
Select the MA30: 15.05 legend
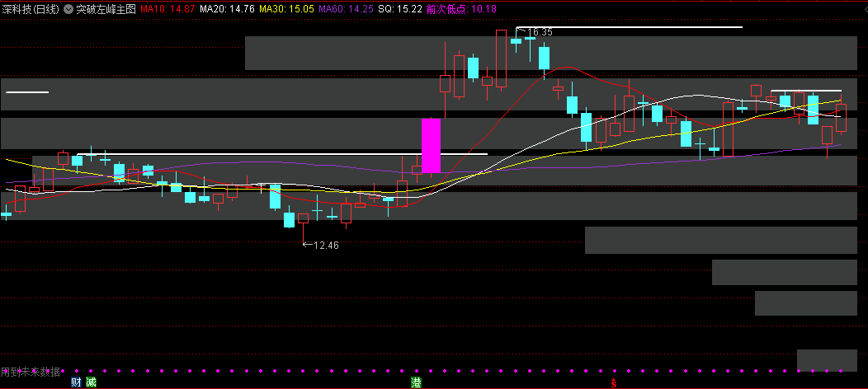point(287,9)
